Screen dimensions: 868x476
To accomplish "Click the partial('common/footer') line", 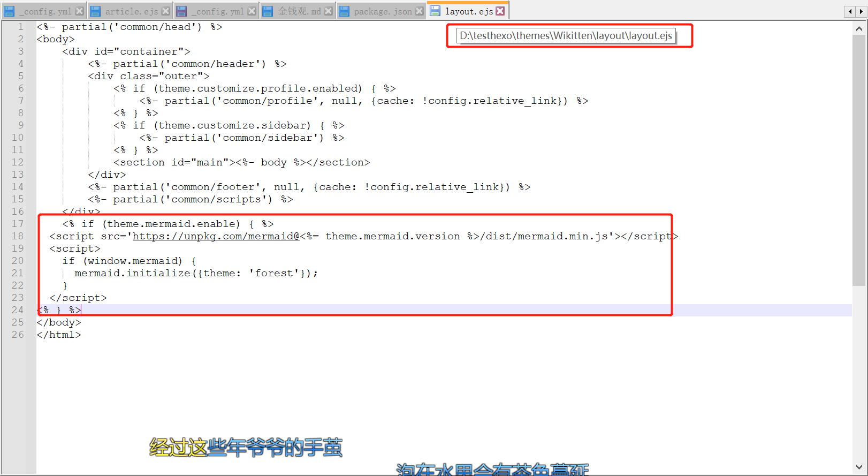I will pyautogui.click(x=309, y=187).
